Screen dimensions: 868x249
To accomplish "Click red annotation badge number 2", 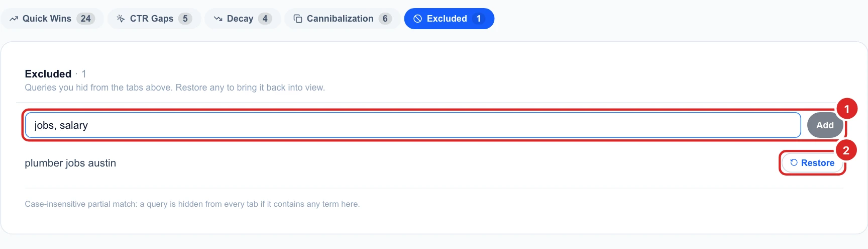I will pos(846,150).
